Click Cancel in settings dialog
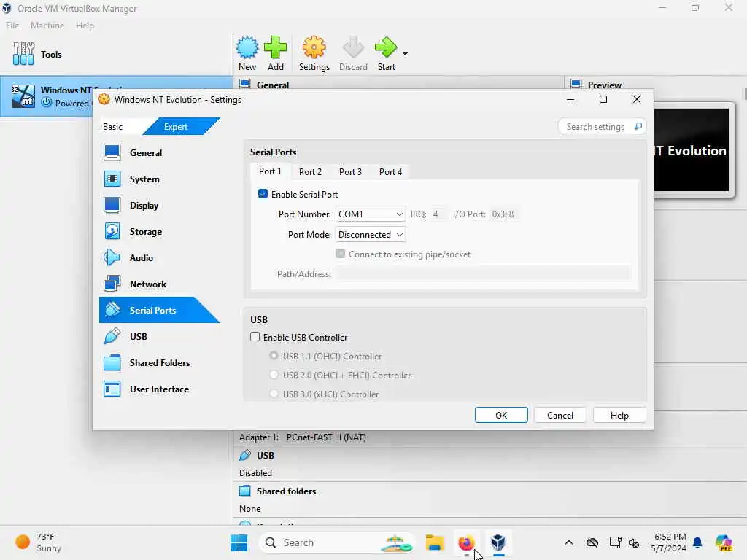This screenshot has height=560, width=747. (560, 415)
